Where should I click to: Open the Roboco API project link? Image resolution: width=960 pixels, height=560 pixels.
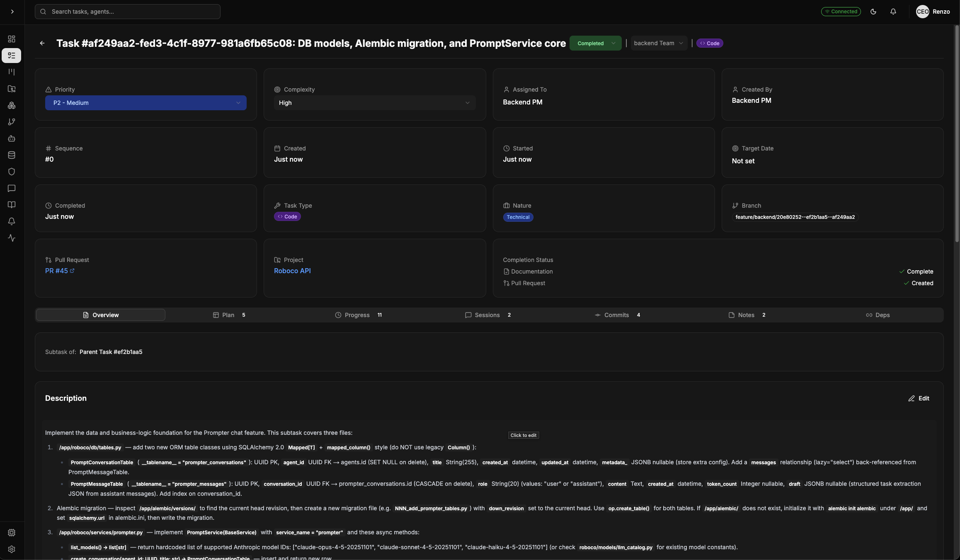(292, 271)
